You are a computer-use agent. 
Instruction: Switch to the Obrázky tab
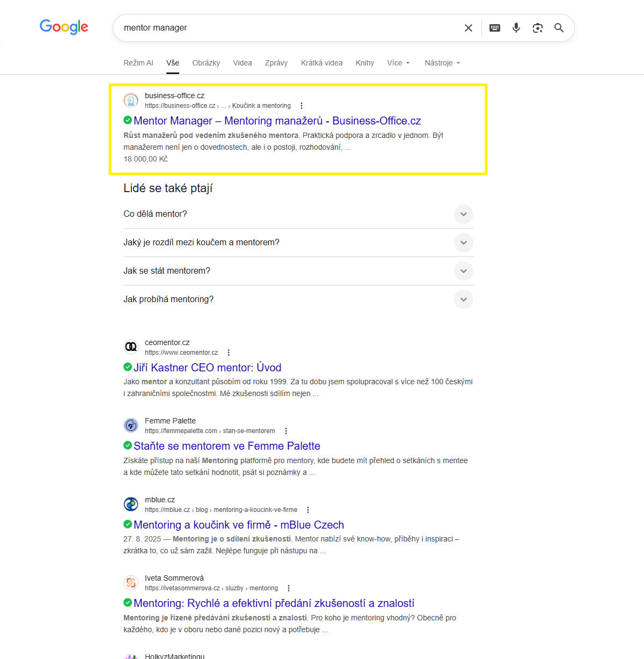206,63
